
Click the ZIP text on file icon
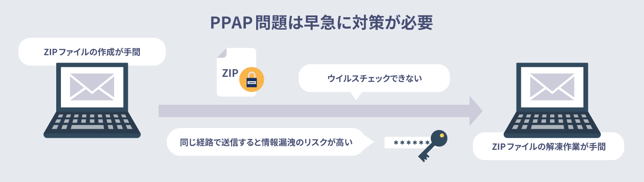click(x=230, y=73)
